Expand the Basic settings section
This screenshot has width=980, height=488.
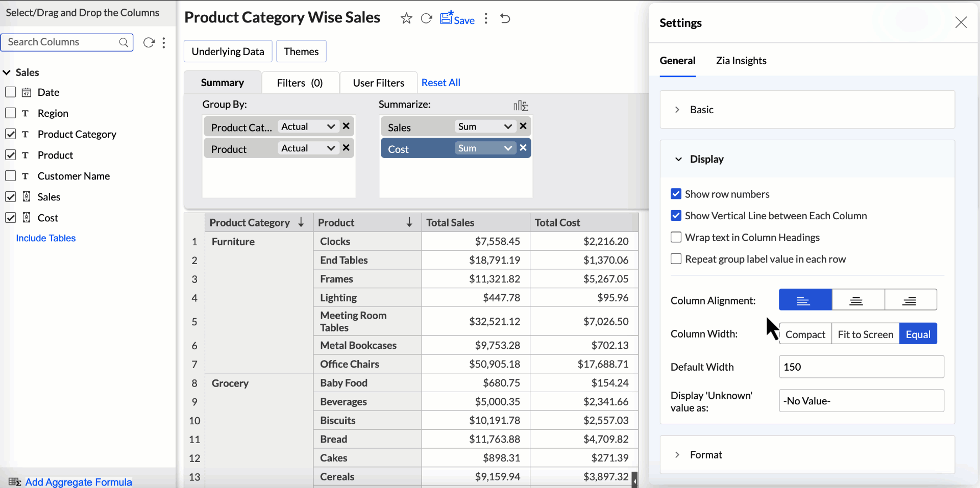(x=701, y=110)
